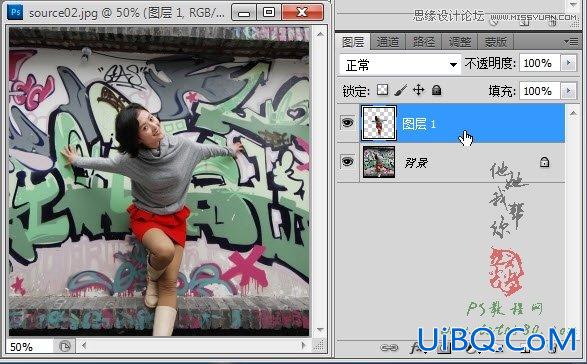This screenshot has height=364, width=587.
Task: Lock all layer attributes with the padlock icon
Action: [x=436, y=90]
